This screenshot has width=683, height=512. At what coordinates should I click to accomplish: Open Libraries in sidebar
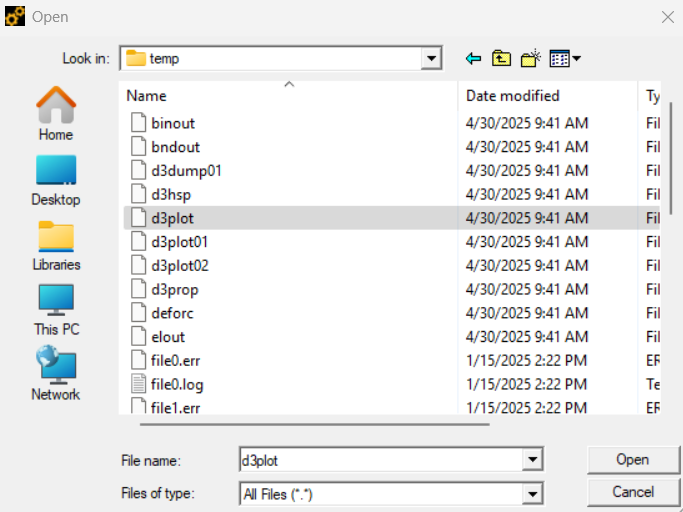[x=56, y=245]
